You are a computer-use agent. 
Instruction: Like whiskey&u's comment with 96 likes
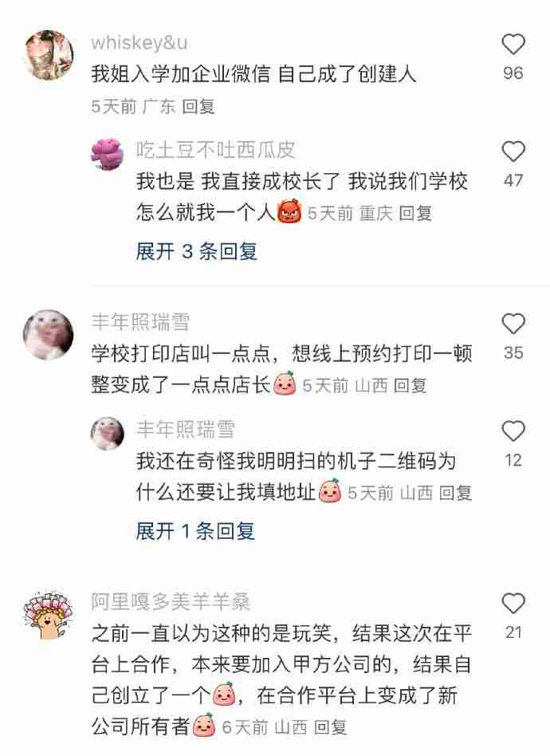click(x=513, y=45)
